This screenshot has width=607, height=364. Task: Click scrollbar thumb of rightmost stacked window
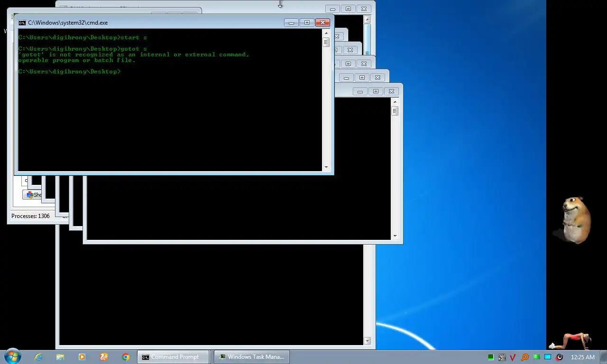(395, 111)
